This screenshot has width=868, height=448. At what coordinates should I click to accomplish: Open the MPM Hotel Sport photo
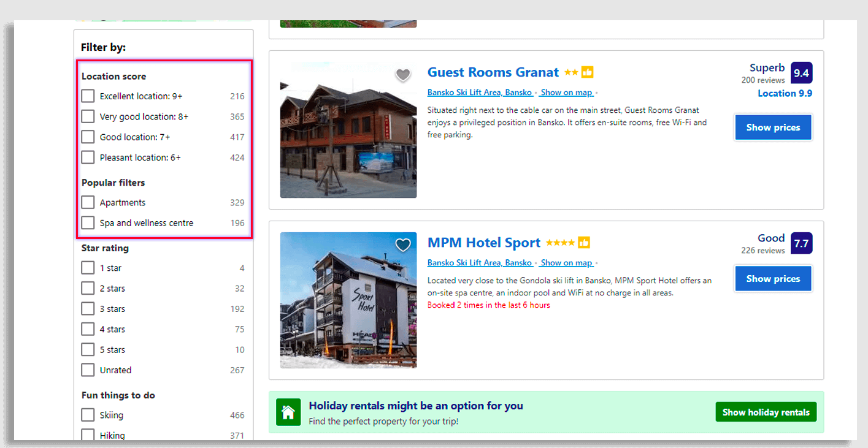tap(348, 300)
